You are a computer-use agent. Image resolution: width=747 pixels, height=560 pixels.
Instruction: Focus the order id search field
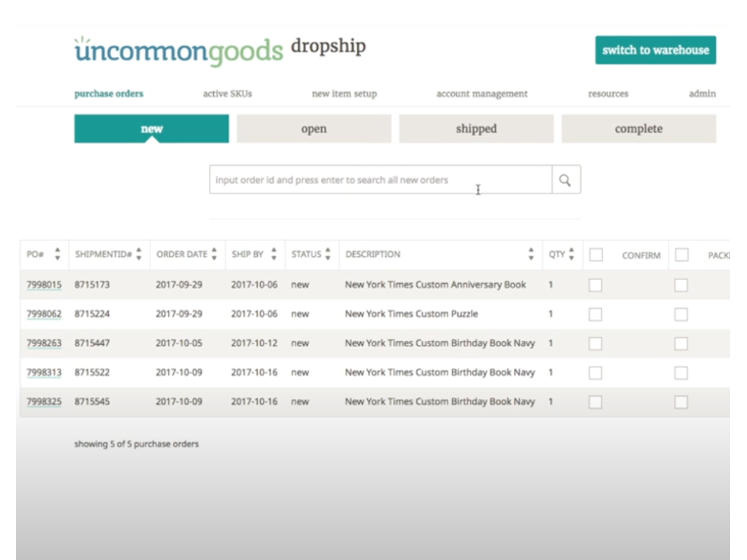380,180
